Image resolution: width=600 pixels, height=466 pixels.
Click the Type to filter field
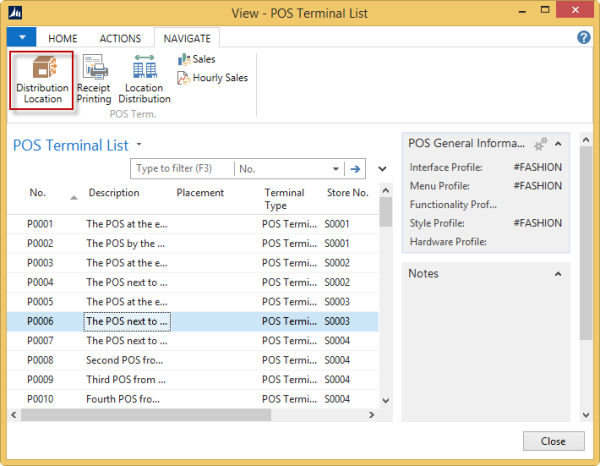[182, 169]
